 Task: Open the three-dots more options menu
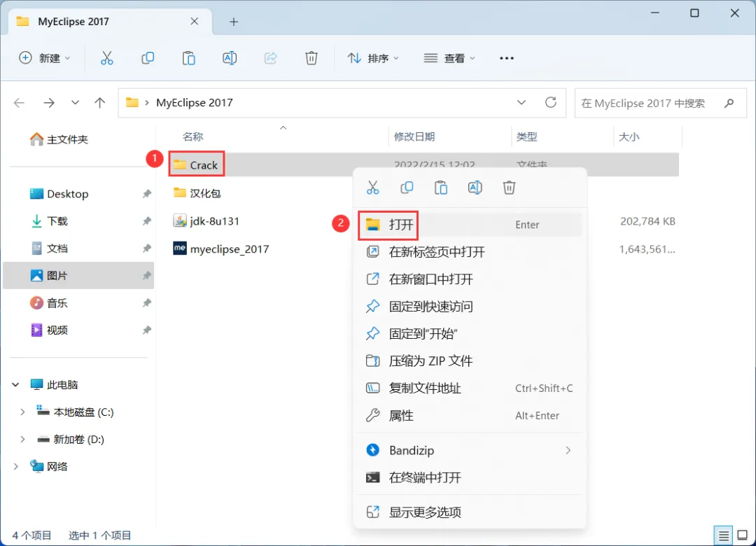coord(507,58)
